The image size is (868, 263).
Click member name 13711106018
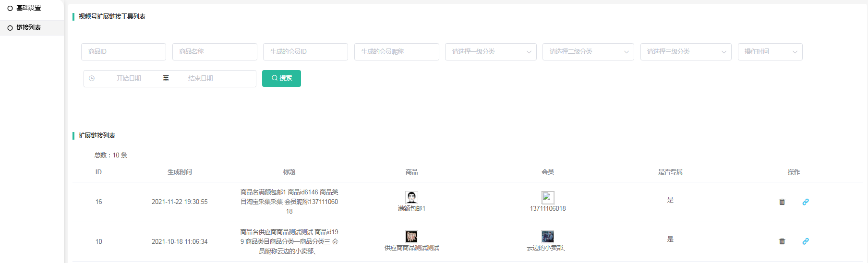pos(548,209)
